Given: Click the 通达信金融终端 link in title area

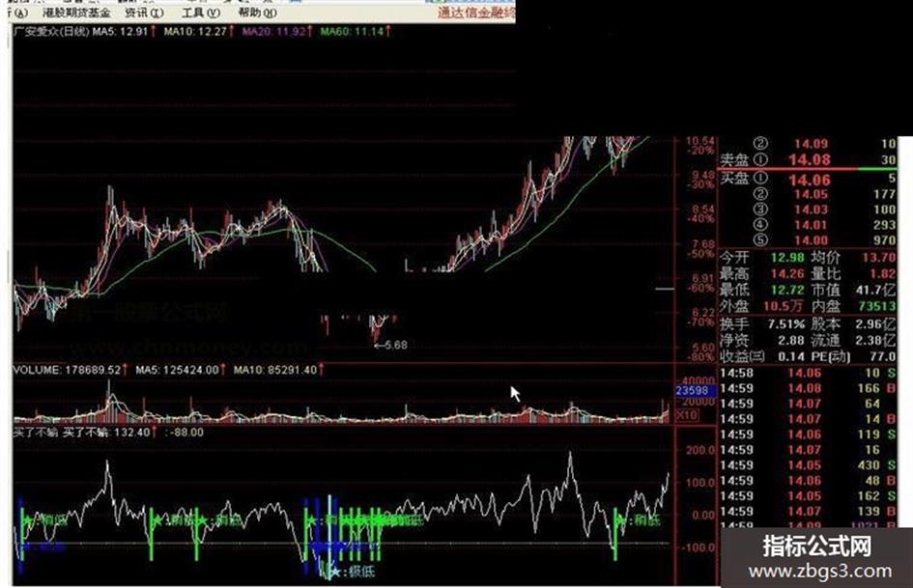Looking at the screenshot, I should point(476,13).
